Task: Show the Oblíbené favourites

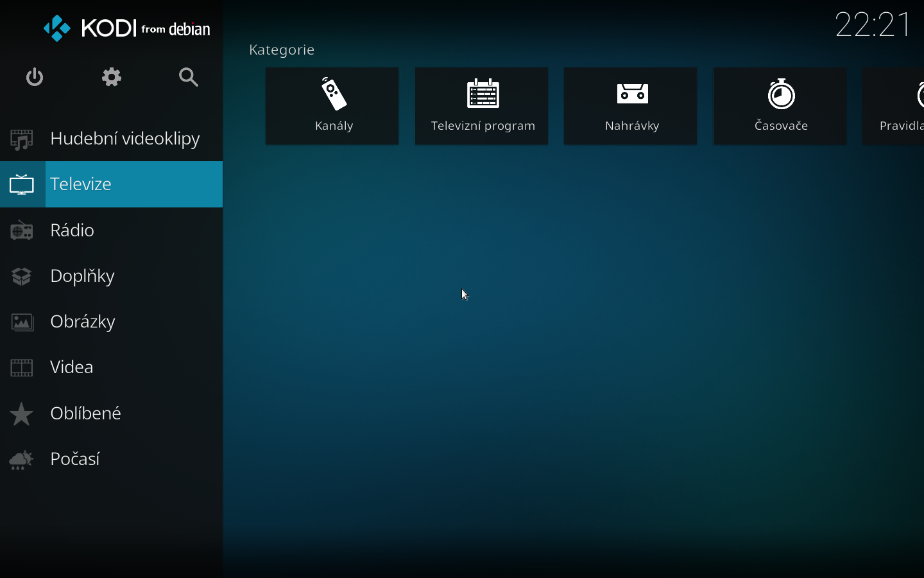Action: pyautogui.click(x=112, y=413)
